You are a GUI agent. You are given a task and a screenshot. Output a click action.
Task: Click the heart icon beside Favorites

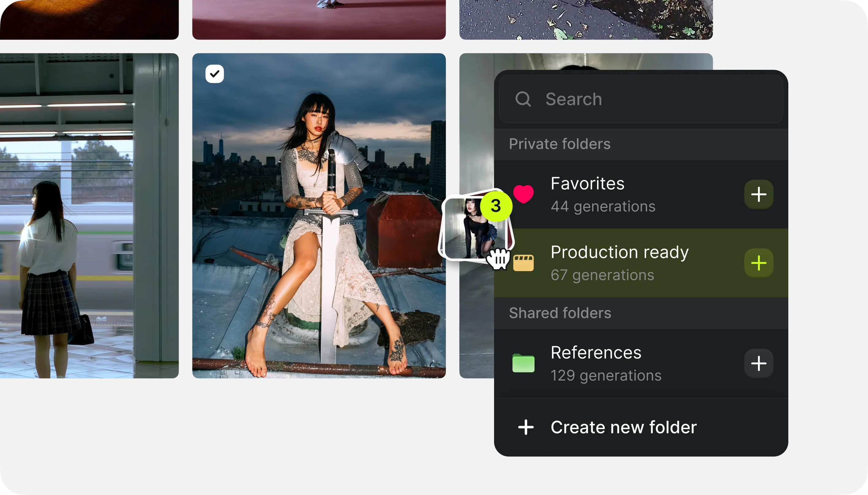523,194
